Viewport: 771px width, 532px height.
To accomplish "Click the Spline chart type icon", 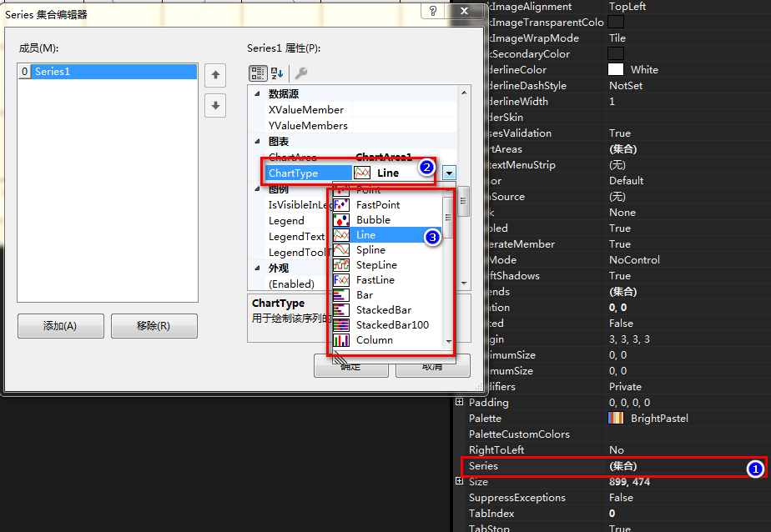I will click(341, 249).
